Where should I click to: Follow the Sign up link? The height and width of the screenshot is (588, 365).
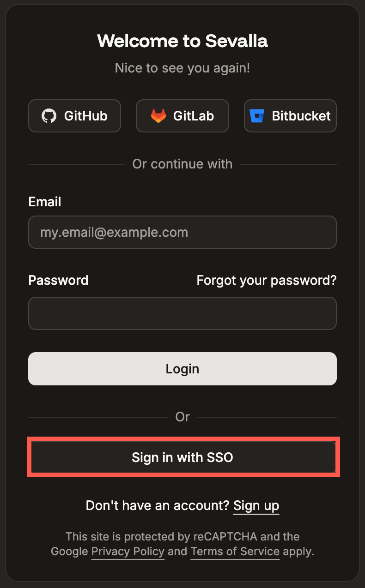[x=256, y=505]
